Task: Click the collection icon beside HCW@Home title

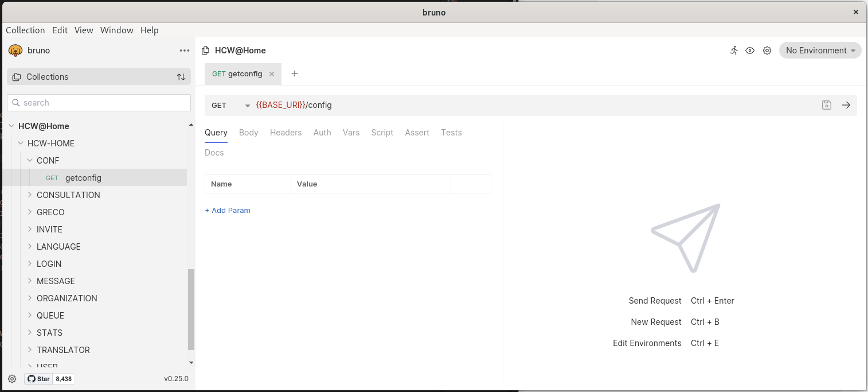Action: click(x=206, y=51)
